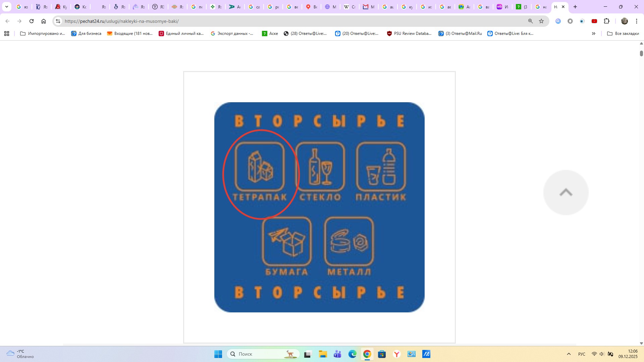The image size is (644, 362).
Task: Open the 'Для бизнеса' bookmark
Action: coord(86,34)
